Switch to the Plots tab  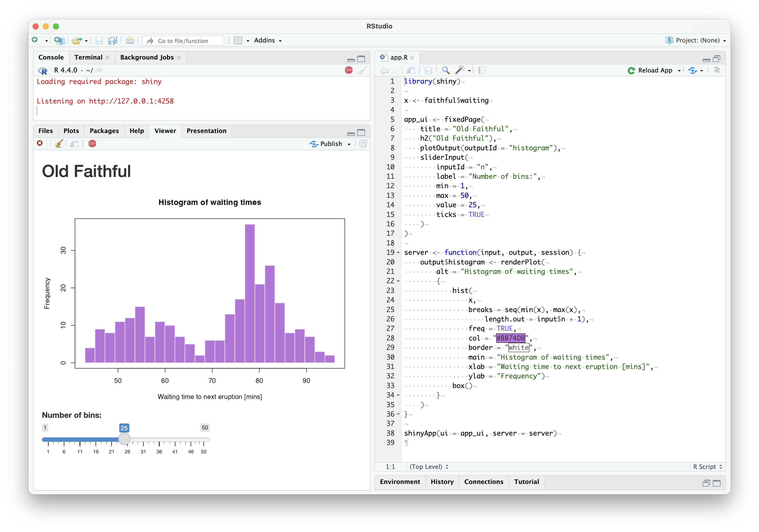pyautogui.click(x=71, y=130)
